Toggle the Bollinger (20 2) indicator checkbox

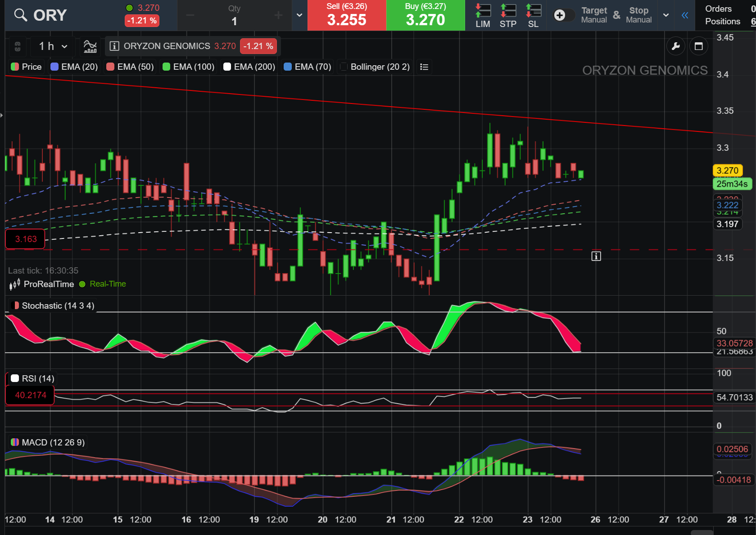pos(344,67)
